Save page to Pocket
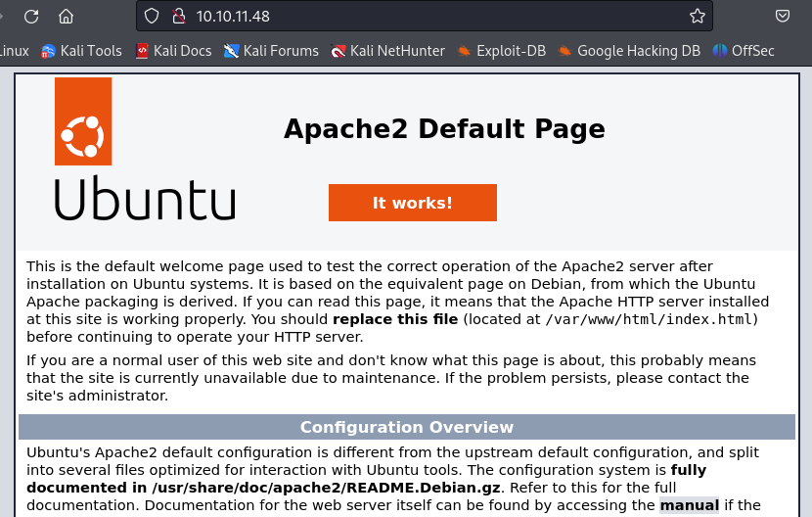The height and width of the screenshot is (517, 812). point(783,16)
